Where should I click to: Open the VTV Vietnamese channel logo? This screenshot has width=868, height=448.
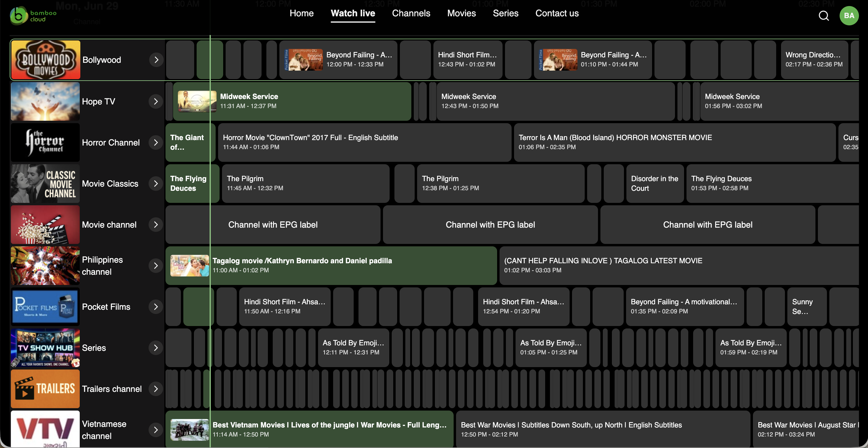pos(45,429)
